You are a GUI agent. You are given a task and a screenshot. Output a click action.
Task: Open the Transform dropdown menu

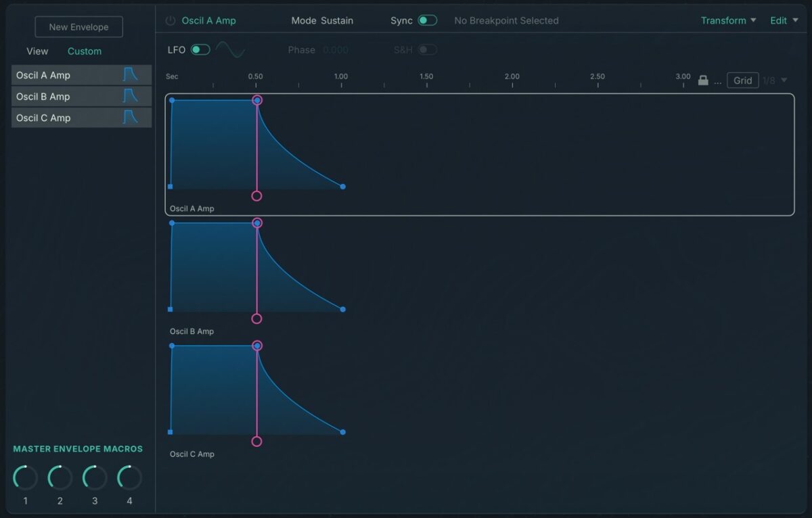tap(728, 20)
